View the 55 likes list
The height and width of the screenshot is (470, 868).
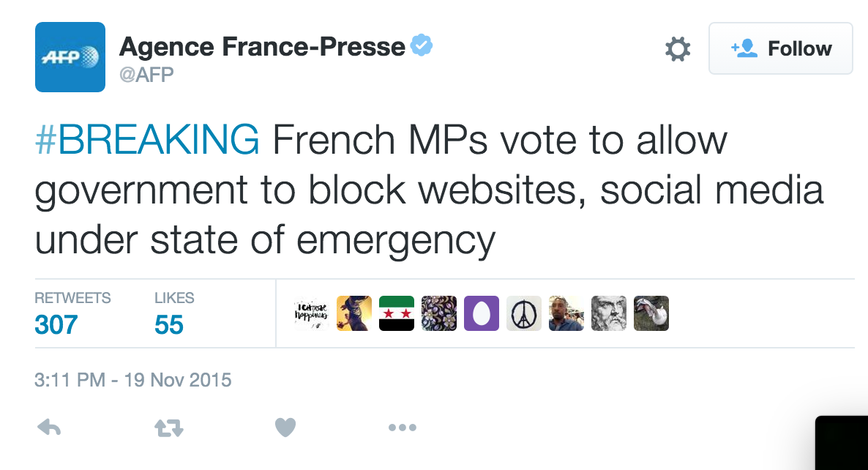(174, 313)
